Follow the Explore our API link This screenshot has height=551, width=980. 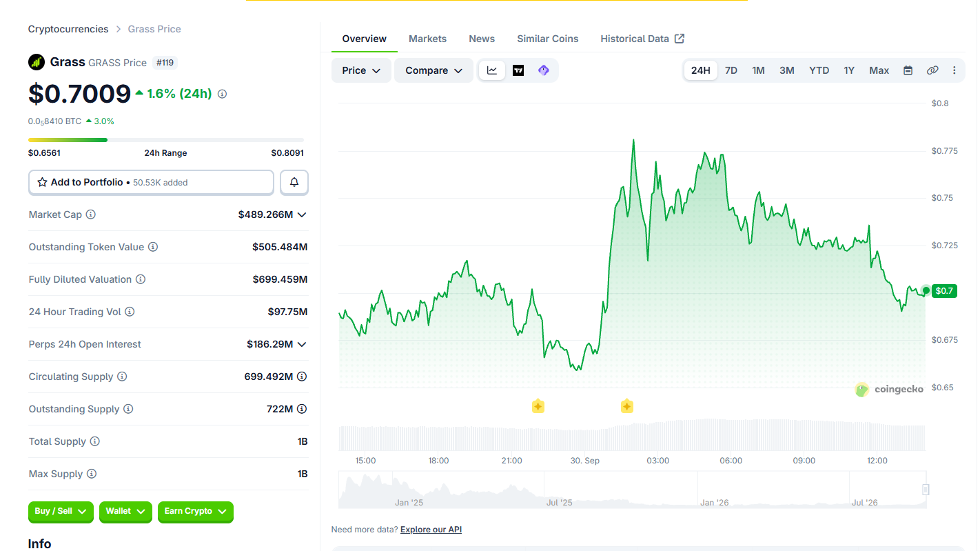(x=431, y=530)
